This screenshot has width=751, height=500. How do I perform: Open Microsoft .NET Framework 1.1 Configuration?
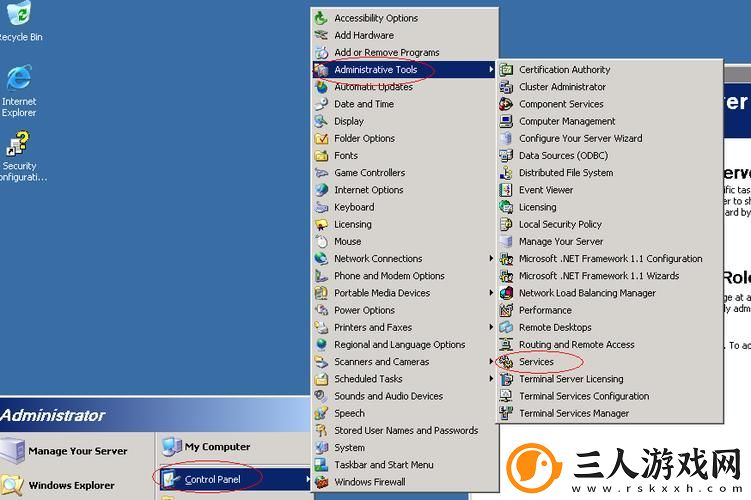[610, 259]
